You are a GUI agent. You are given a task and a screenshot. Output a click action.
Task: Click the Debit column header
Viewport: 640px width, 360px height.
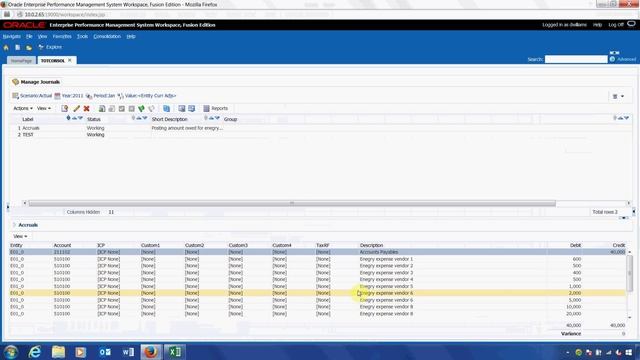tap(575, 245)
